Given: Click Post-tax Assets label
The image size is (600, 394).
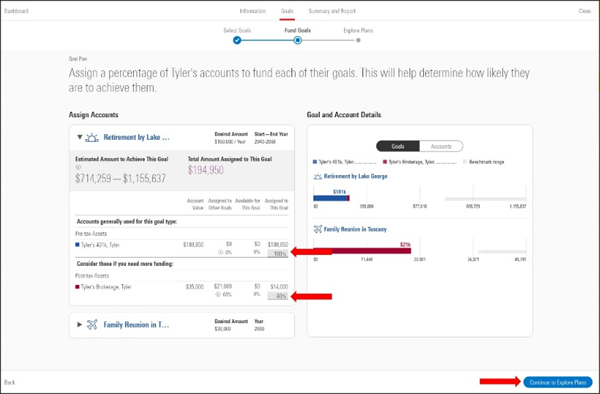Looking at the screenshot, I should (x=92, y=275).
